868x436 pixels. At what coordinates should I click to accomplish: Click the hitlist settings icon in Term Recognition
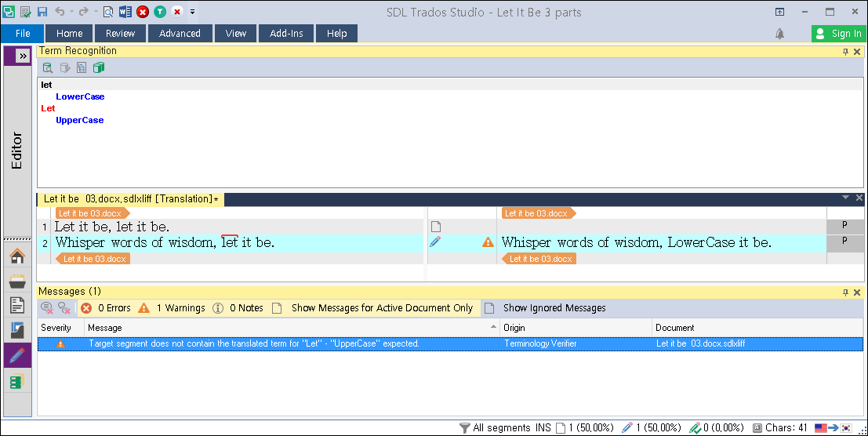click(x=82, y=67)
